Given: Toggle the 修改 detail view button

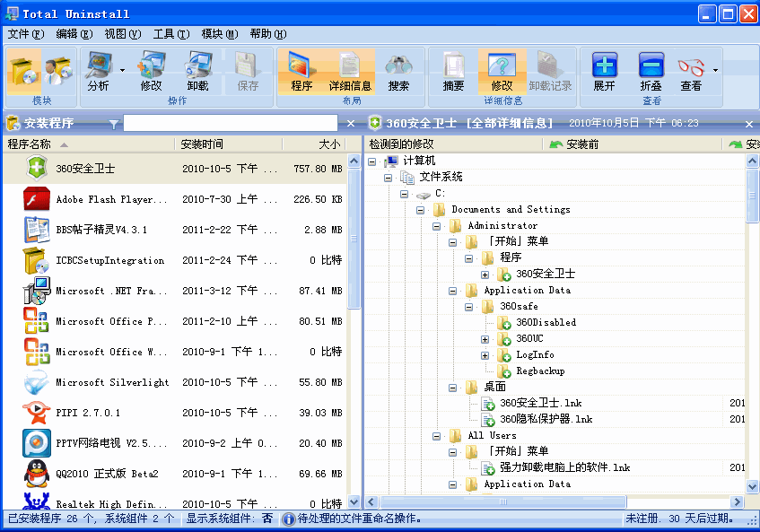Looking at the screenshot, I should coord(502,72).
